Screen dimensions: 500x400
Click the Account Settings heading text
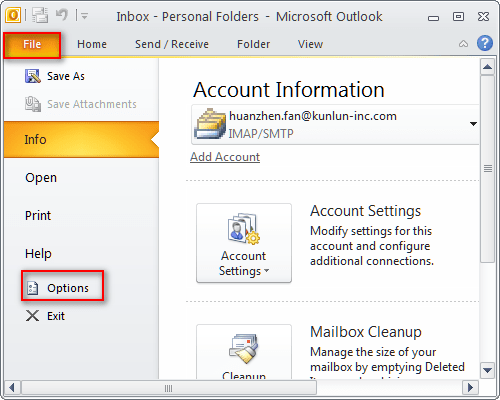[x=365, y=211]
